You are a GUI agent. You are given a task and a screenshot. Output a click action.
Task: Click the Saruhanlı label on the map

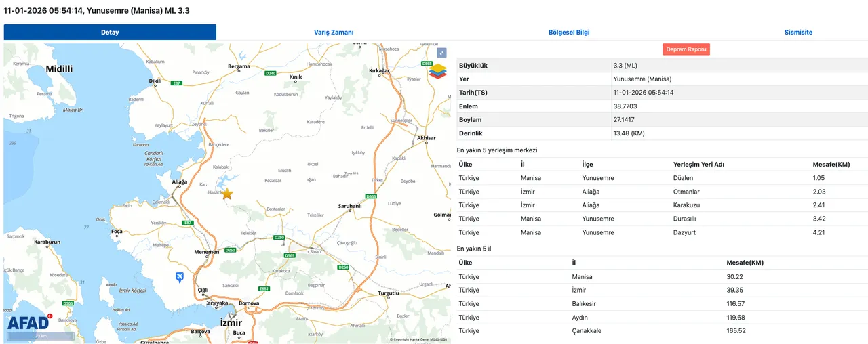(351, 206)
